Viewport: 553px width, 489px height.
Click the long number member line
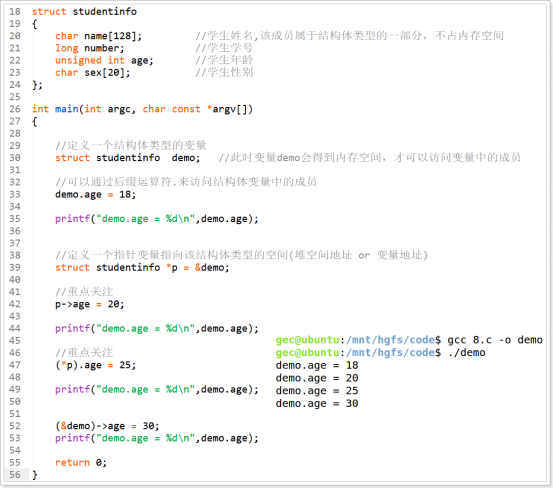point(90,48)
